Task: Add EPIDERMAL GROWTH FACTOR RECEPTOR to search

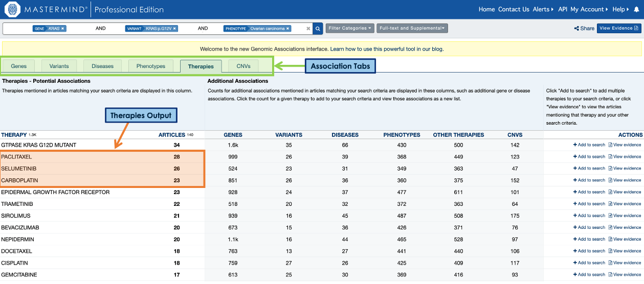Action: point(589,192)
